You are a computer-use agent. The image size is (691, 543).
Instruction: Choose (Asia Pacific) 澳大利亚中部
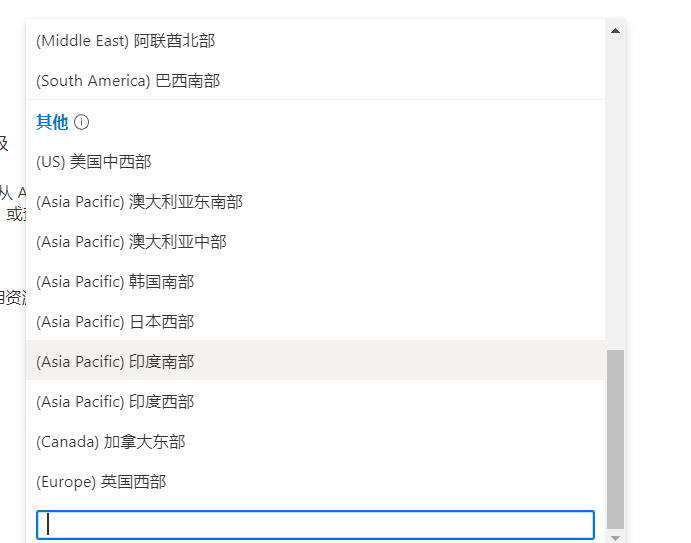pos(131,242)
